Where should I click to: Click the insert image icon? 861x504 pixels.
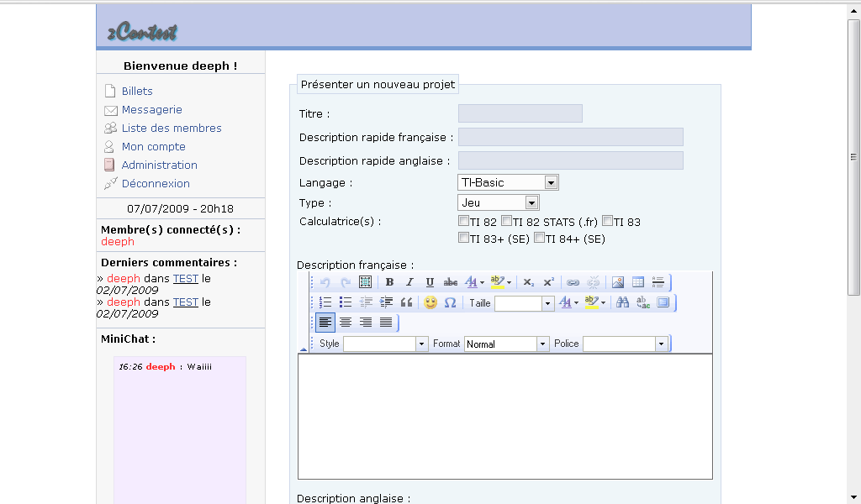[618, 282]
